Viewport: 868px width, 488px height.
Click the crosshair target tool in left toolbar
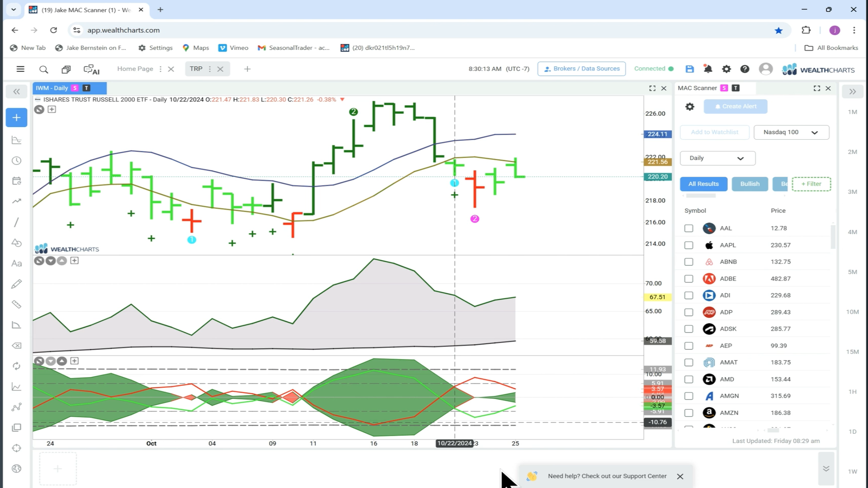click(16, 448)
